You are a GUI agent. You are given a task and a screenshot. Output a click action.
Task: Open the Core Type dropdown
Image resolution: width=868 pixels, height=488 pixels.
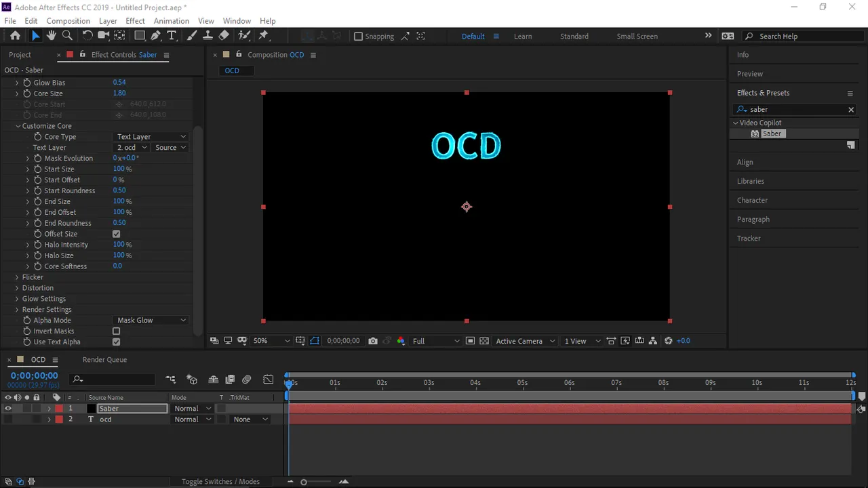pos(151,137)
